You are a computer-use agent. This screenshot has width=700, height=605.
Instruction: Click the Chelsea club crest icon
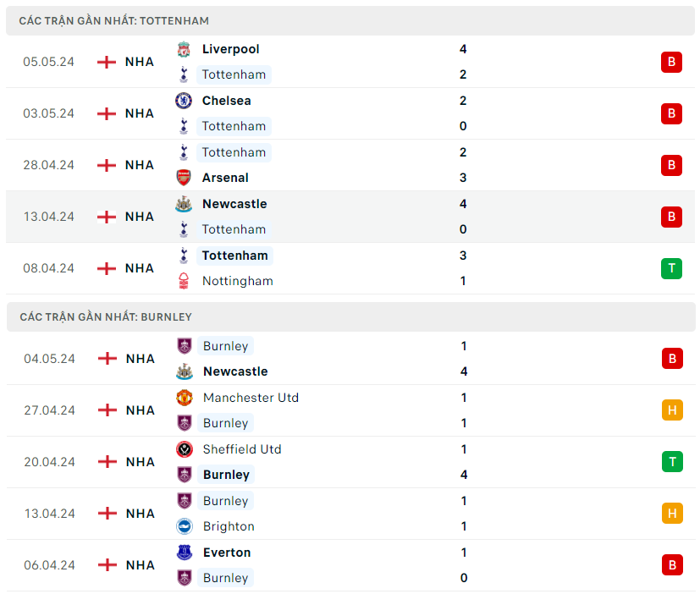click(184, 101)
